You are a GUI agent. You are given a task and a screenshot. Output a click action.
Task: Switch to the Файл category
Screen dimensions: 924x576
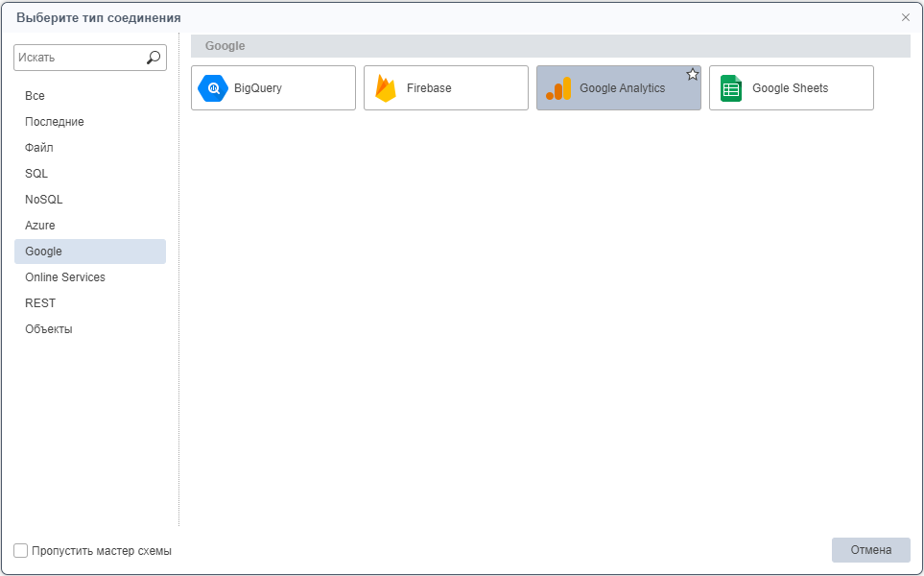(x=39, y=148)
